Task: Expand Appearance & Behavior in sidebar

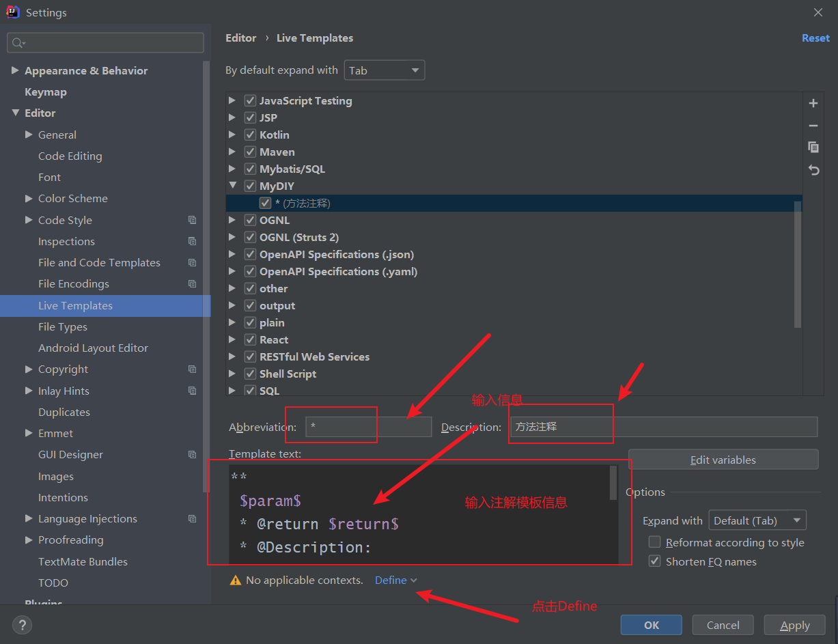Action: point(15,70)
